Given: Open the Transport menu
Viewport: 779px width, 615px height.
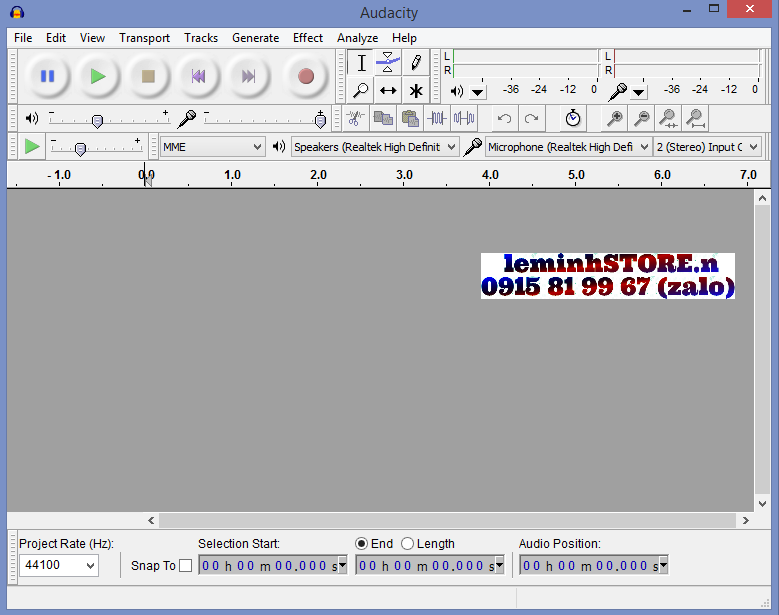Looking at the screenshot, I should [x=144, y=38].
